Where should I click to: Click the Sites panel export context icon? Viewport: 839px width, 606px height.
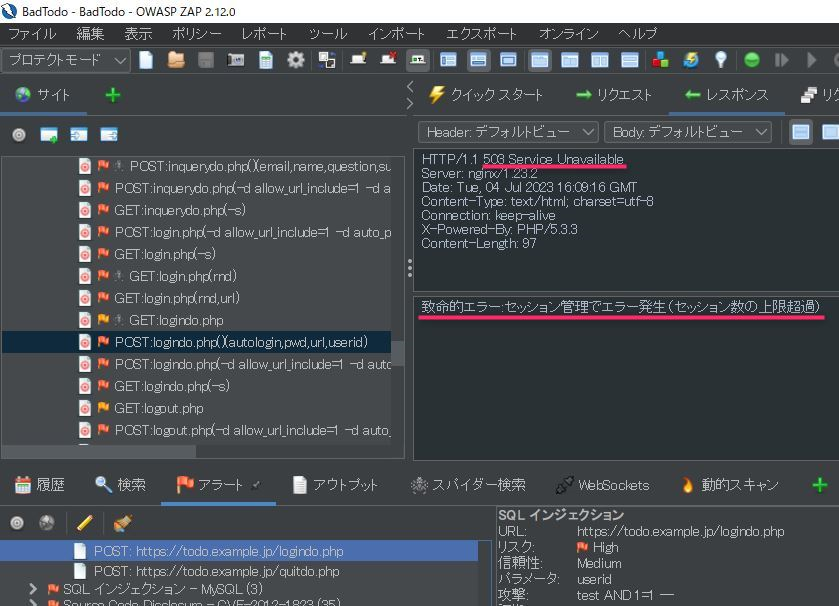[109, 135]
